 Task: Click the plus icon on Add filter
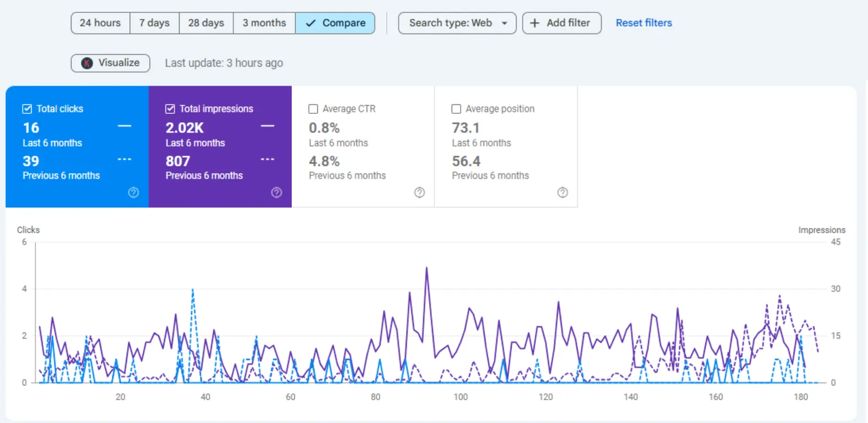[534, 23]
